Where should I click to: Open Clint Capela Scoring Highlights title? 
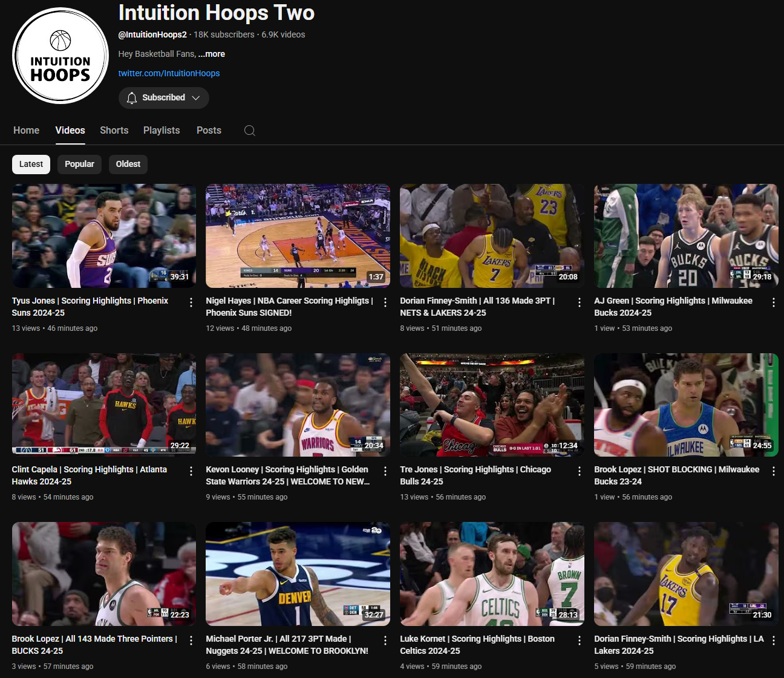tap(90, 475)
